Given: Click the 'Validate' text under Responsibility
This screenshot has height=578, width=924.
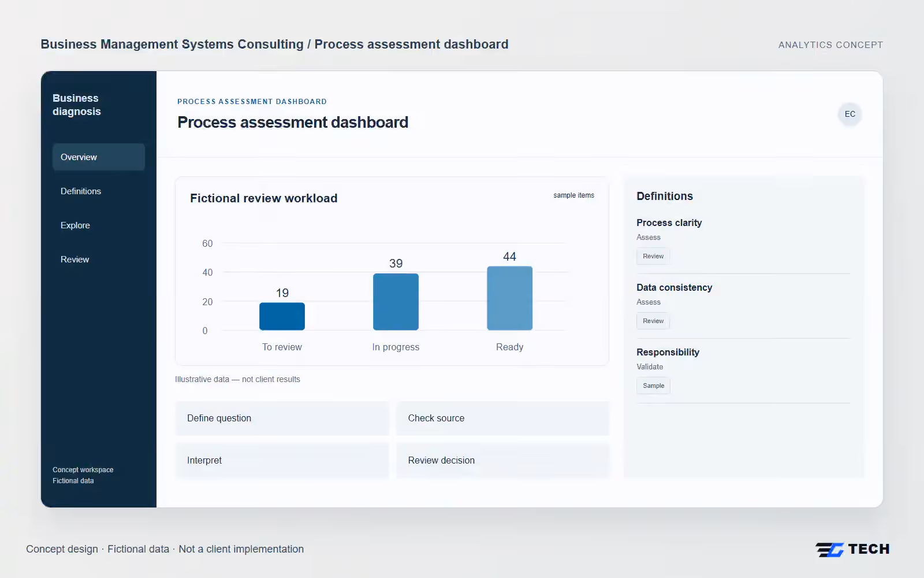Looking at the screenshot, I should click(650, 366).
